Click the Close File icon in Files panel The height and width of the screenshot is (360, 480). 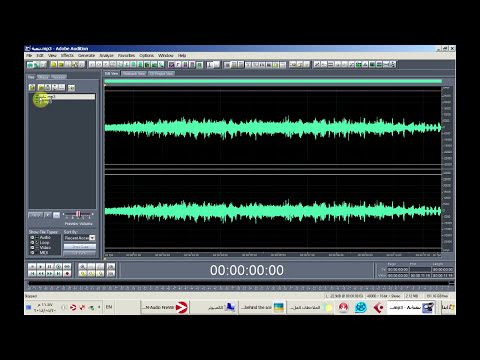click(41, 87)
